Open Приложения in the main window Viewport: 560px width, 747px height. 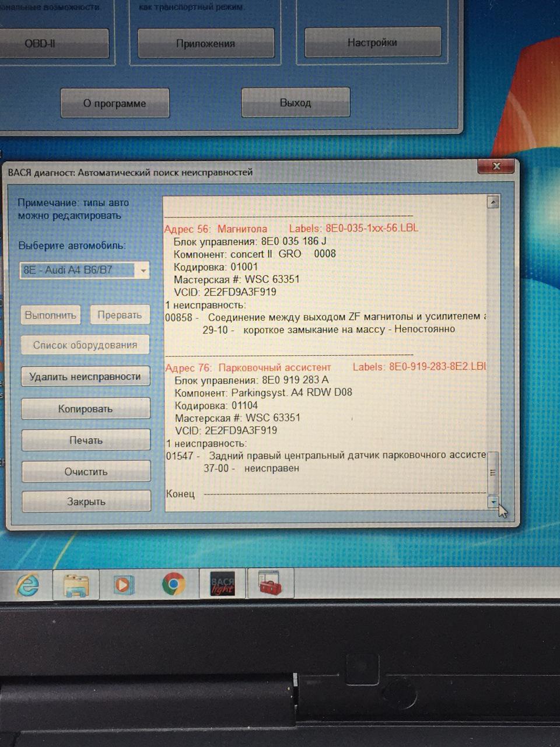[x=205, y=43]
